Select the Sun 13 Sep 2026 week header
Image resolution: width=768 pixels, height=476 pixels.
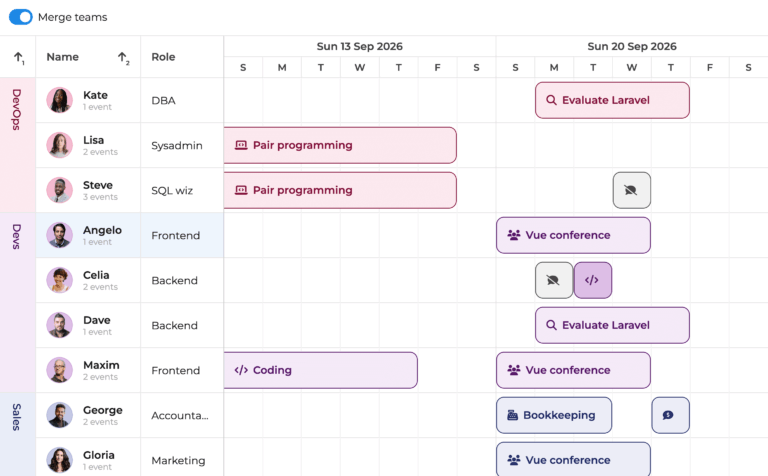359,46
